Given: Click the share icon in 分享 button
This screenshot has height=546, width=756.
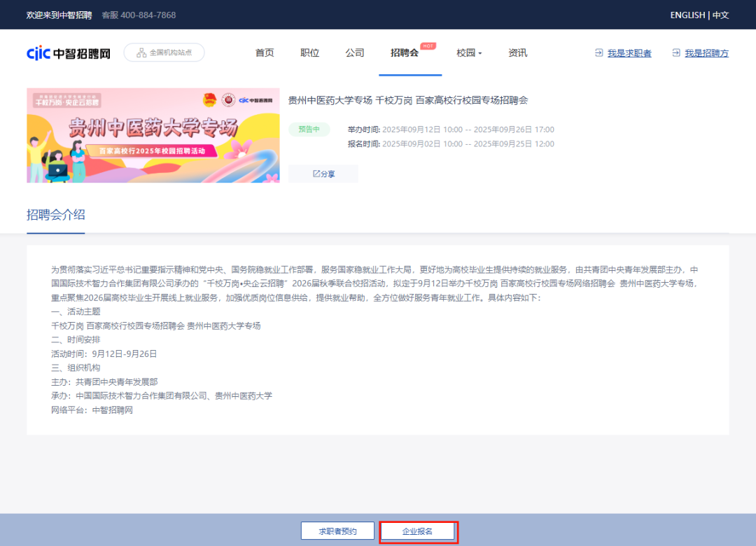Looking at the screenshot, I should coord(316,174).
